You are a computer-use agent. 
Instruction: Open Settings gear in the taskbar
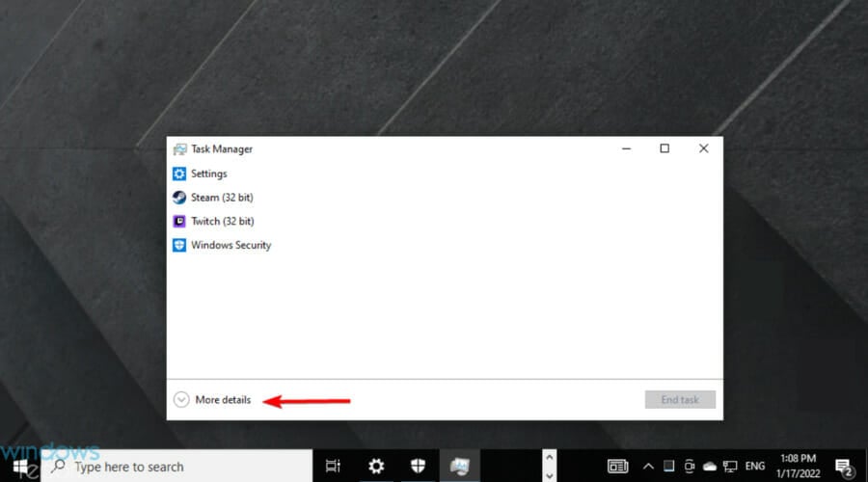(376, 467)
